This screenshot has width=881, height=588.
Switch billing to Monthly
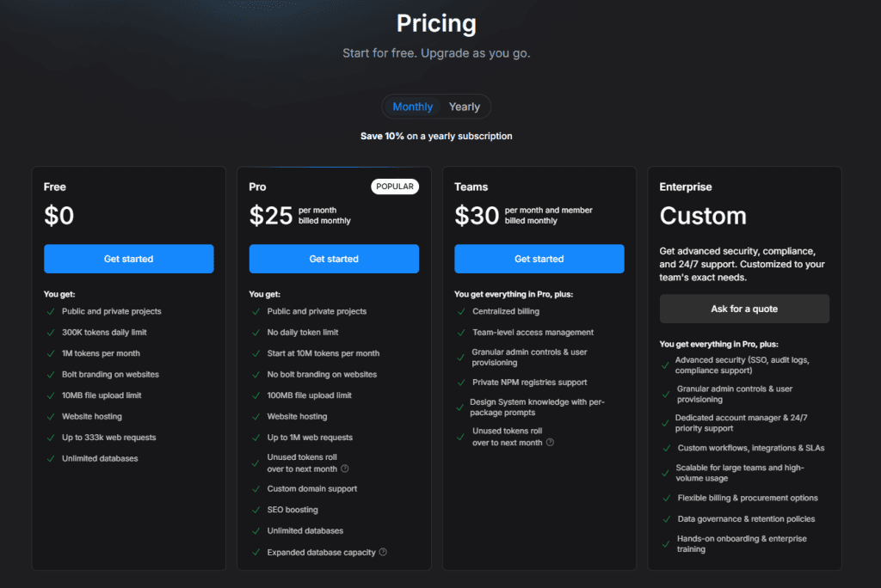click(x=413, y=107)
